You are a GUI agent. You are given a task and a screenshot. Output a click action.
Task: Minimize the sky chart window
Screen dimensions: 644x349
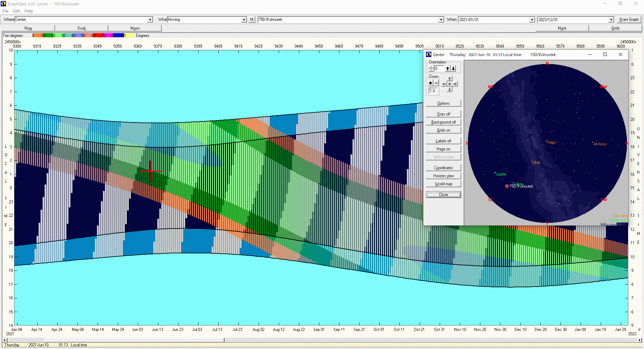click(590, 54)
